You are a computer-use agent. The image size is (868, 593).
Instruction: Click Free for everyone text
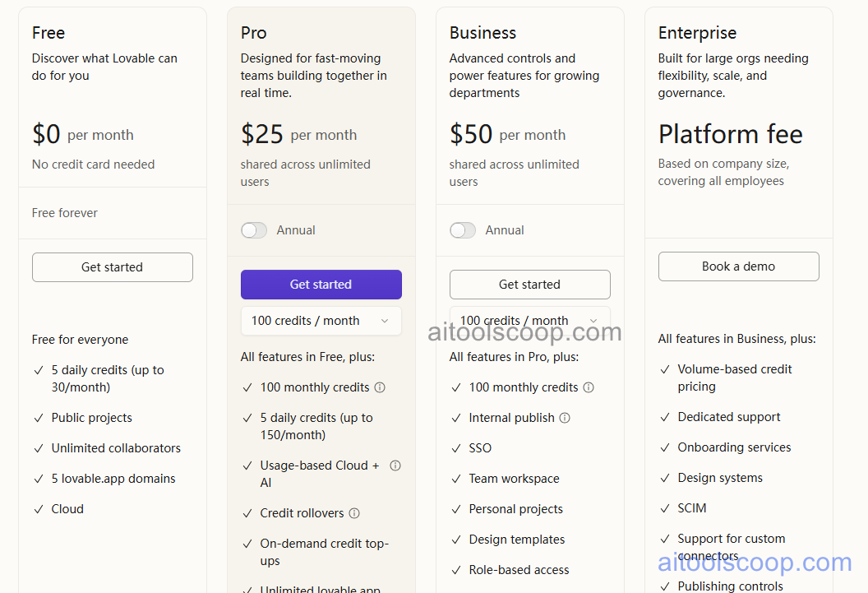(x=81, y=340)
